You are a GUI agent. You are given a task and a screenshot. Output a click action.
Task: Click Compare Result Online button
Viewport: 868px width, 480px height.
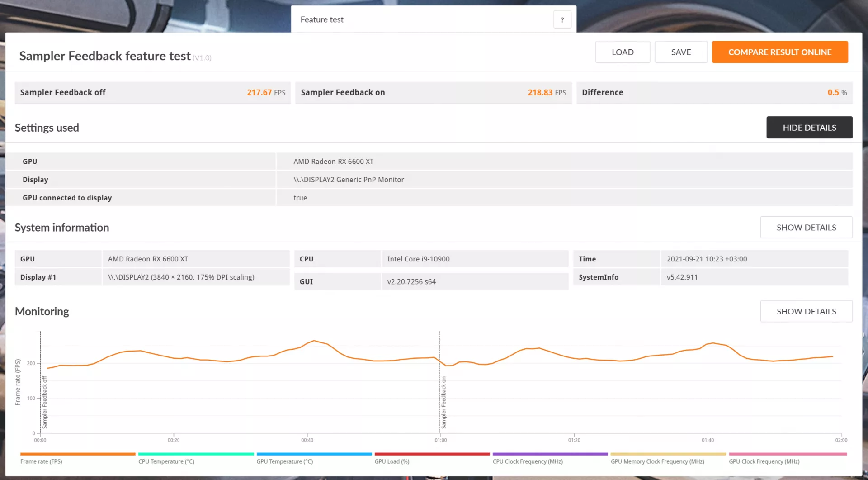click(780, 52)
